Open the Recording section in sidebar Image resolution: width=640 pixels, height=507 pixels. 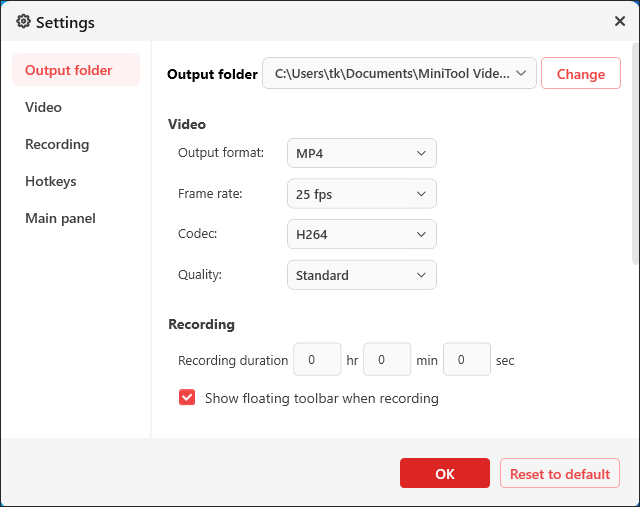point(57,144)
